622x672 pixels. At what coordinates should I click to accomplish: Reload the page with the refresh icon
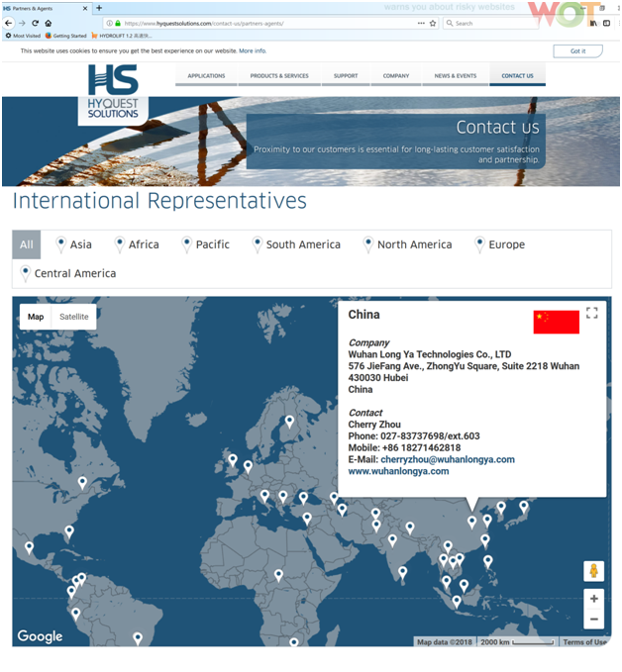pyautogui.click(x=36, y=23)
